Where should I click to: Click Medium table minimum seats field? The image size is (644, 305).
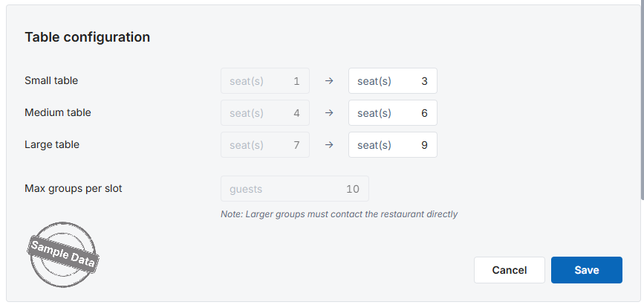(x=265, y=112)
